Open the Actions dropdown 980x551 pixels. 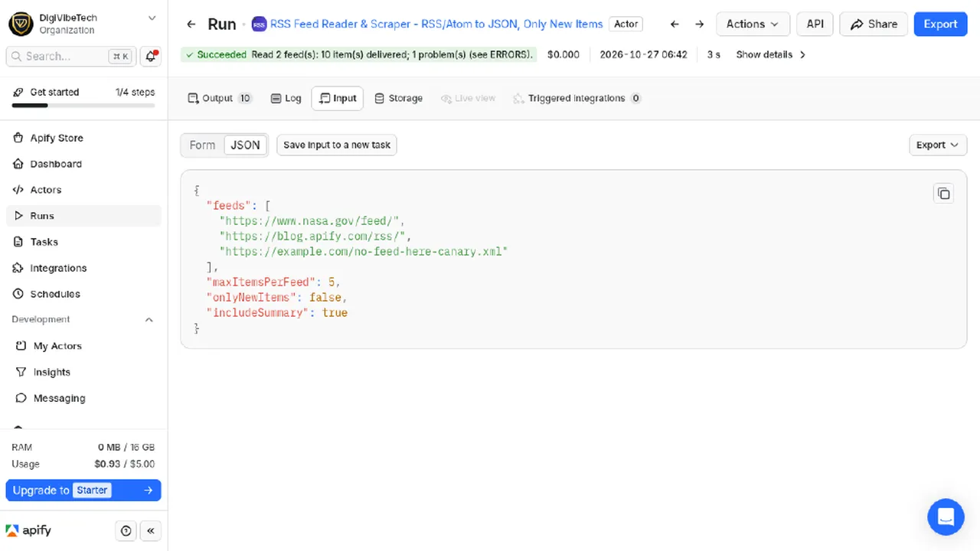coord(753,24)
